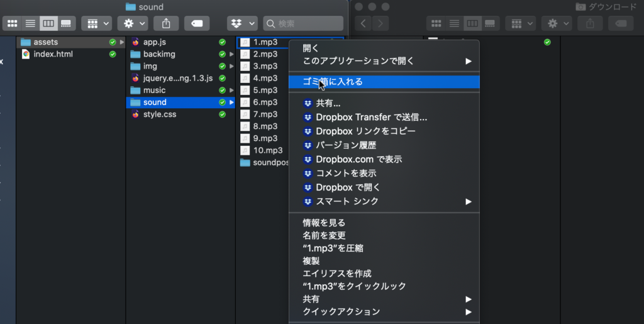
Task: Choose 名前を変更 to rename file
Action: (324, 235)
